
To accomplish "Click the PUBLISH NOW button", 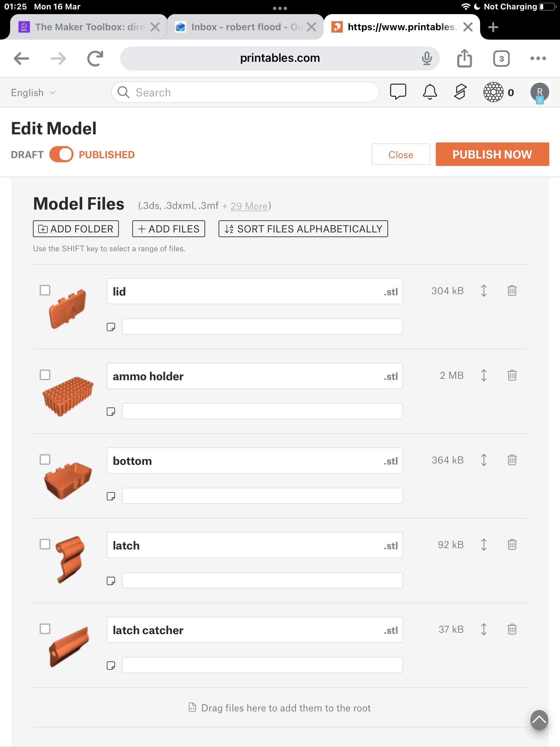I will (x=492, y=154).
